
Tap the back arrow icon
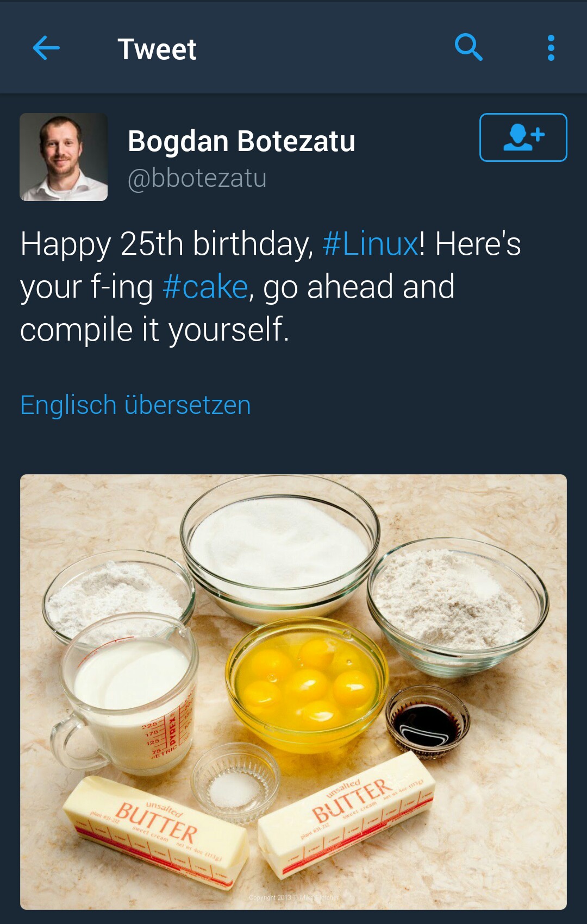point(46,48)
